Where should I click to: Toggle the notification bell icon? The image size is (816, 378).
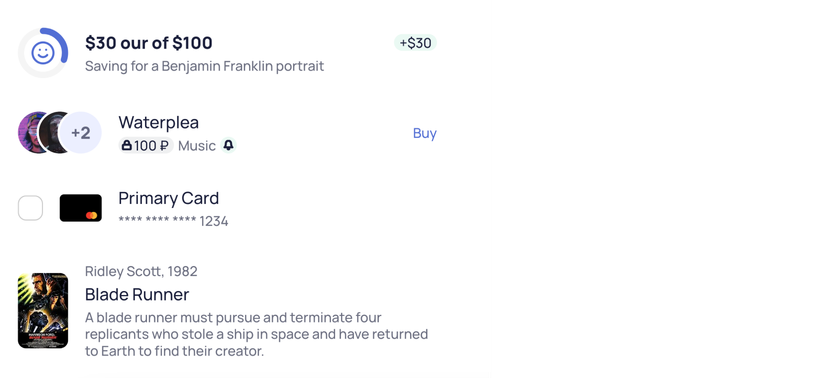tap(228, 145)
